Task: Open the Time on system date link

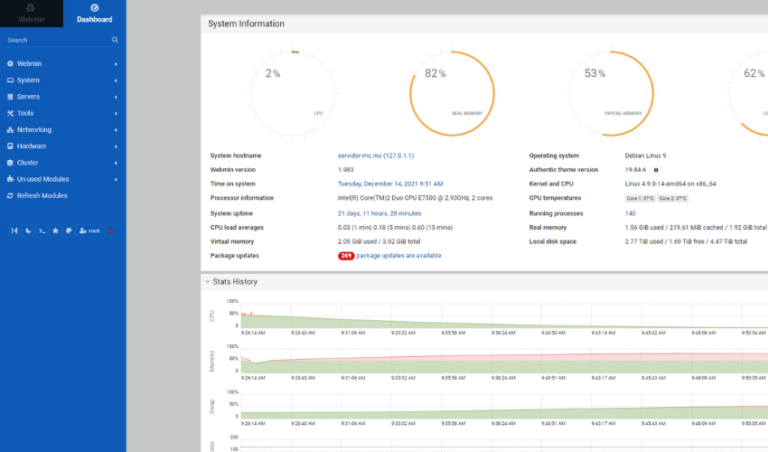Action: point(390,184)
